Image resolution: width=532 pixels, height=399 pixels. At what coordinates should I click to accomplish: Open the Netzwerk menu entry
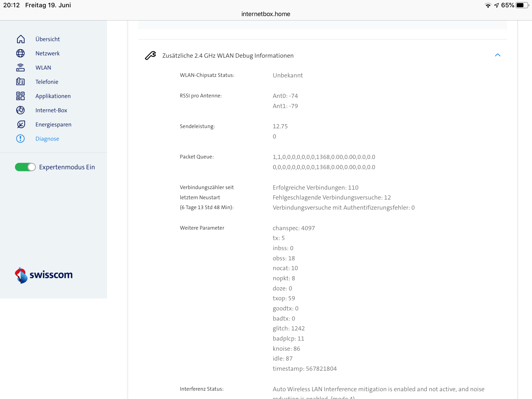pyautogui.click(x=48, y=53)
